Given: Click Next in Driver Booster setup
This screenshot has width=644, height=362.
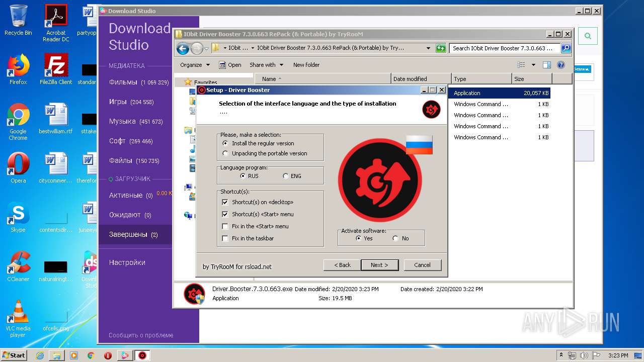Looking at the screenshot, I should tap(380, 265).
